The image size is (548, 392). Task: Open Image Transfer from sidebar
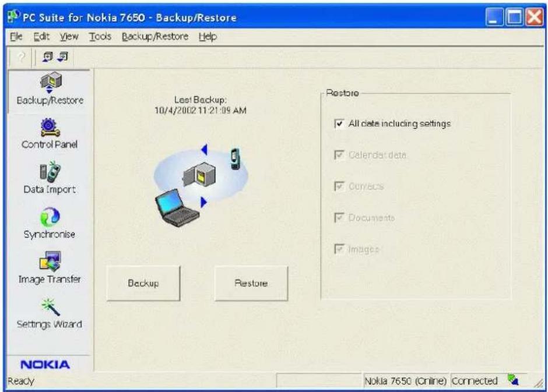(x=50, y=268)
